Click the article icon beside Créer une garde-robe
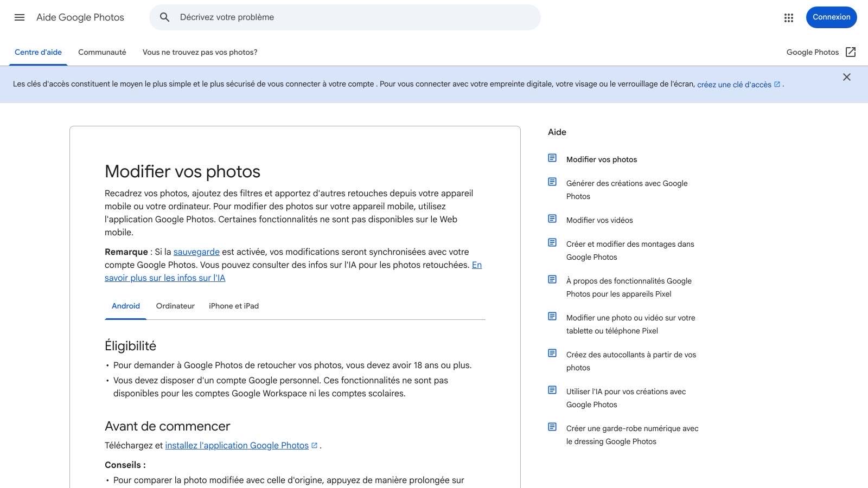868x488 pixels. [x=552, y=427]
